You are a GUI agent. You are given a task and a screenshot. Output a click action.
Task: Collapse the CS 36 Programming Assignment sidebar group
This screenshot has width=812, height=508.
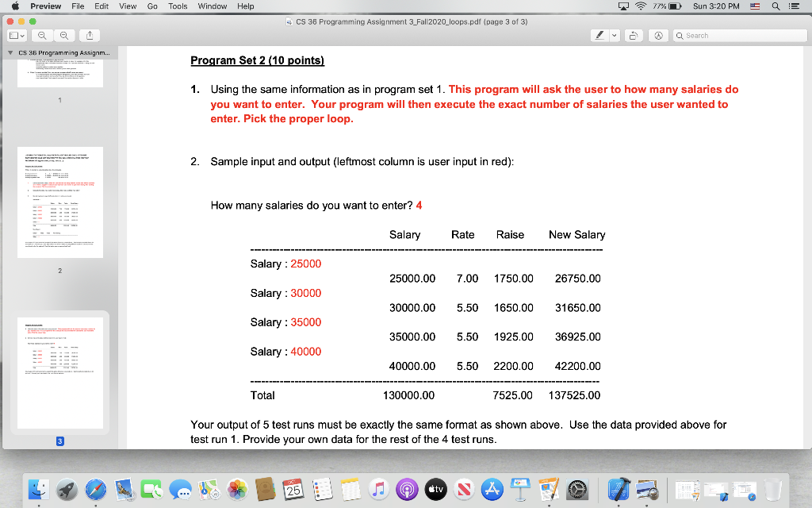point(10,53)
